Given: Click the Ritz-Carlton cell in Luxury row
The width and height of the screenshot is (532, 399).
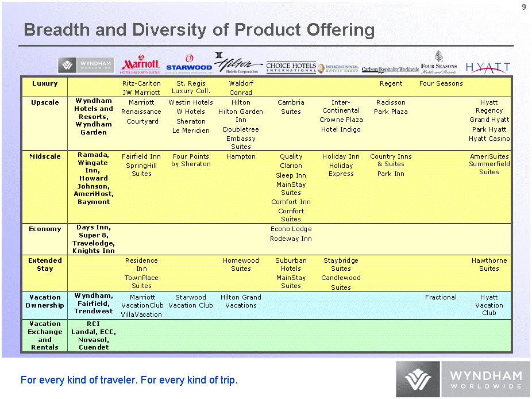Looking at the screenshot, I should [x=141, y=83].
